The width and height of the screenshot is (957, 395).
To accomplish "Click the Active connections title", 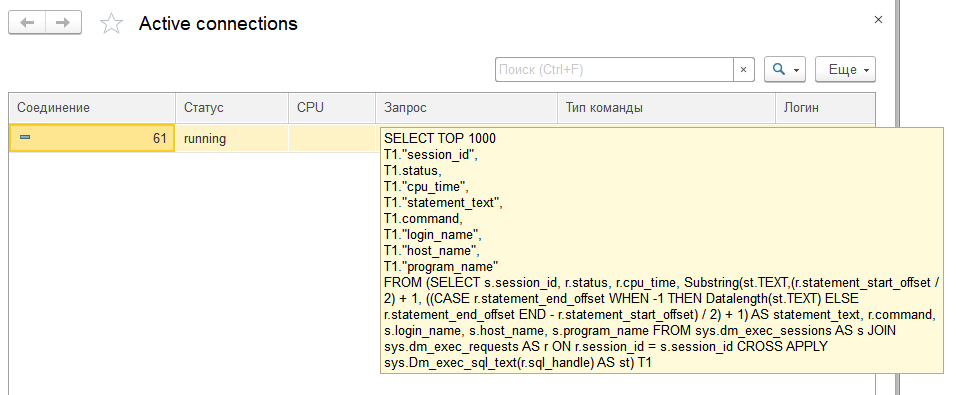I will tap(218, 24).
